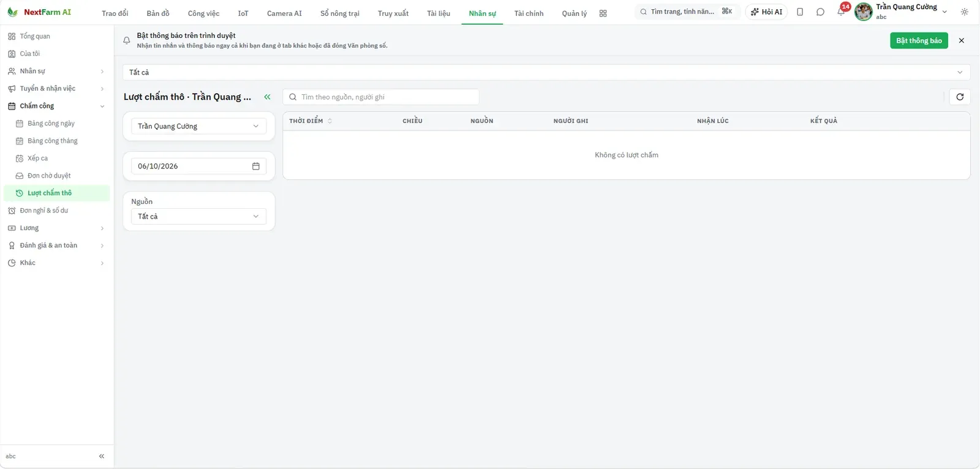Screen dimensions: 980x469
Task: Switch to Camera AI tab
Action: (284, 13)
